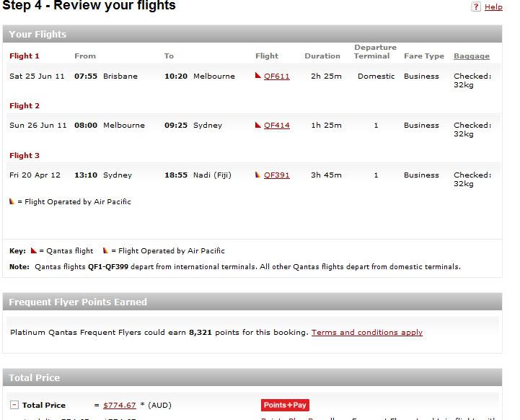Open flight QF611 details link
The width and height of the screenshot is (520, 420).
(x=276, y=76)
